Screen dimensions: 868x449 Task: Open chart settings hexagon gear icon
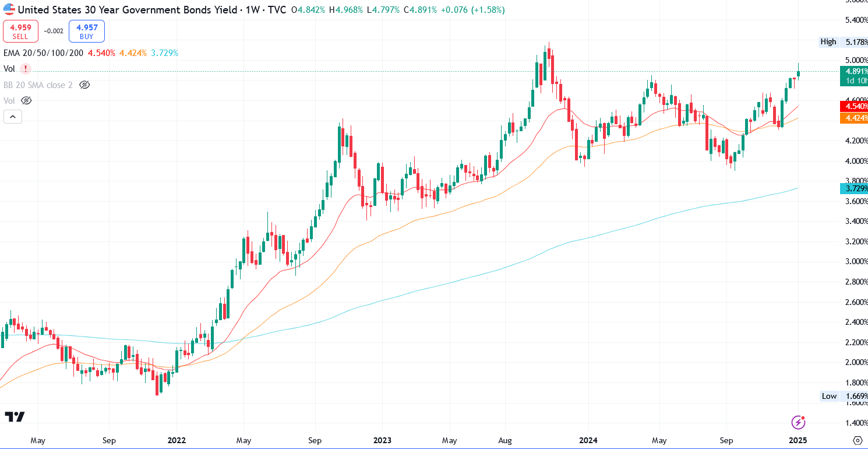tap(858, 440)
